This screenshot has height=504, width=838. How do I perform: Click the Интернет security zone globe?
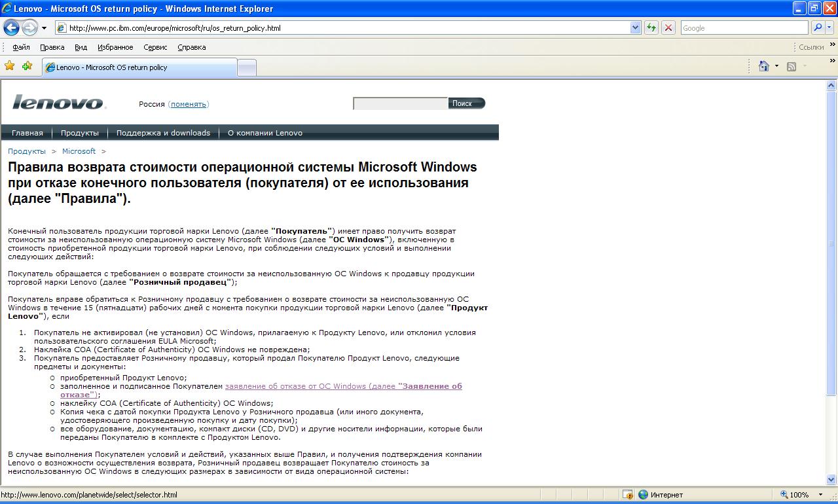643,495
